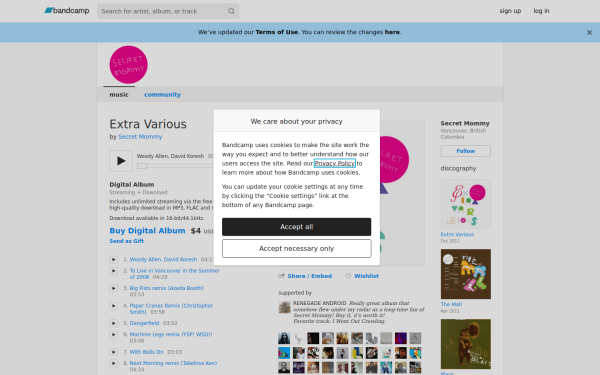This screenshot has height=375, width=600.
Task: Open the Secret Mommy pink logo
Action: pos(129,65)
